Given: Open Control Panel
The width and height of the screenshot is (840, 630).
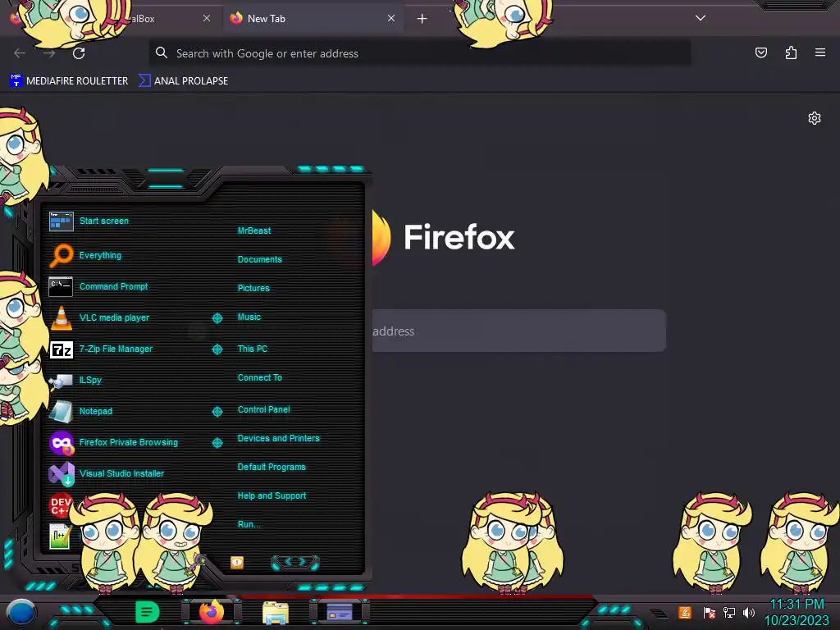Looking at the screenshot, I should (x=263, y=410).
